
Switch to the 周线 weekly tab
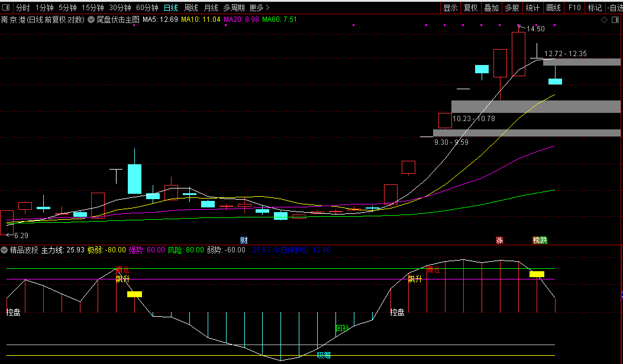click(191, 8)
